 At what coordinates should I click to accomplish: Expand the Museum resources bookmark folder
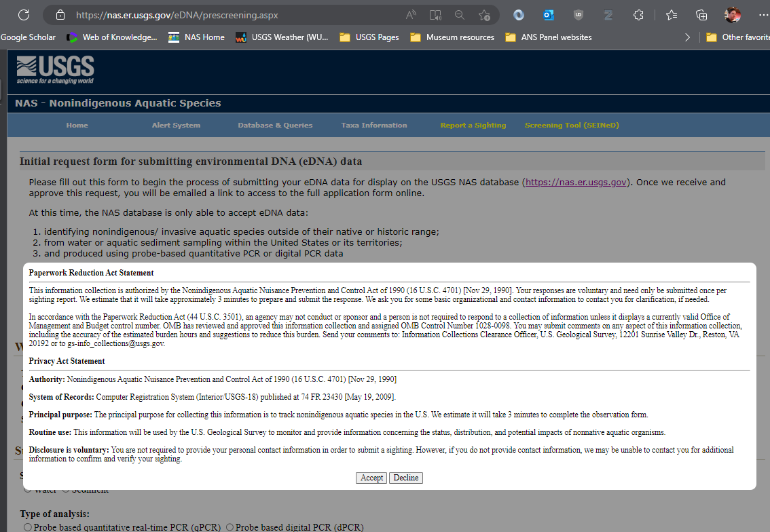(452, 37)
